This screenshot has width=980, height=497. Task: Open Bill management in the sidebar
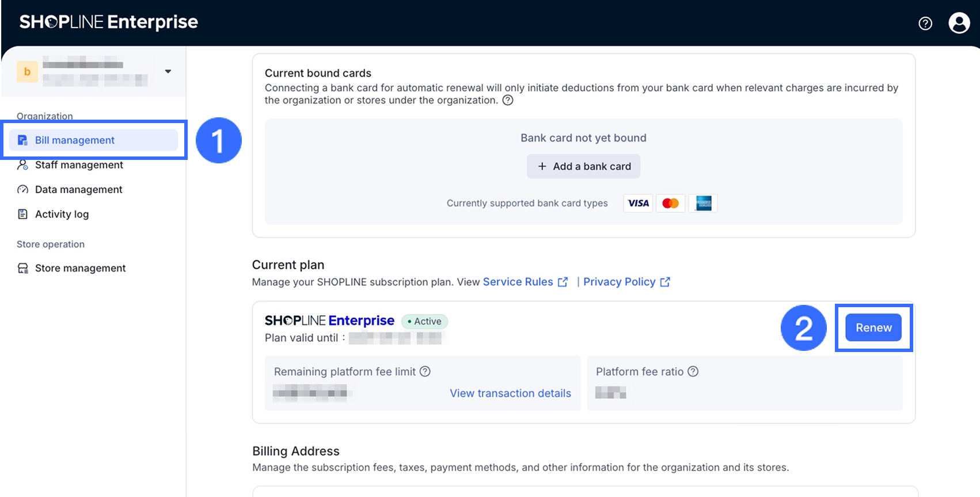tap(75, 140)
